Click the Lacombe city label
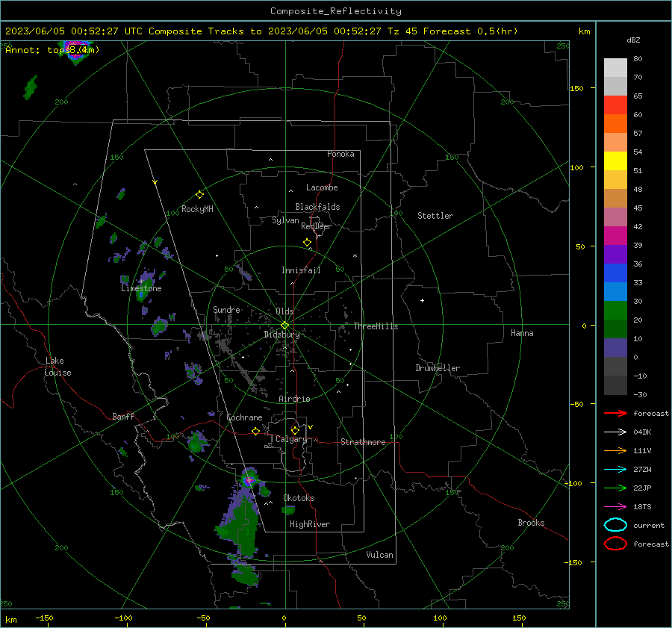 click(x=322, y=187)
